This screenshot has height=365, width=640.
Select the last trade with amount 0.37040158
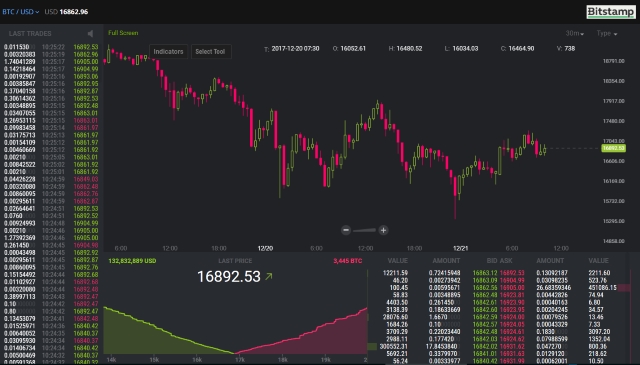[51, 91]
